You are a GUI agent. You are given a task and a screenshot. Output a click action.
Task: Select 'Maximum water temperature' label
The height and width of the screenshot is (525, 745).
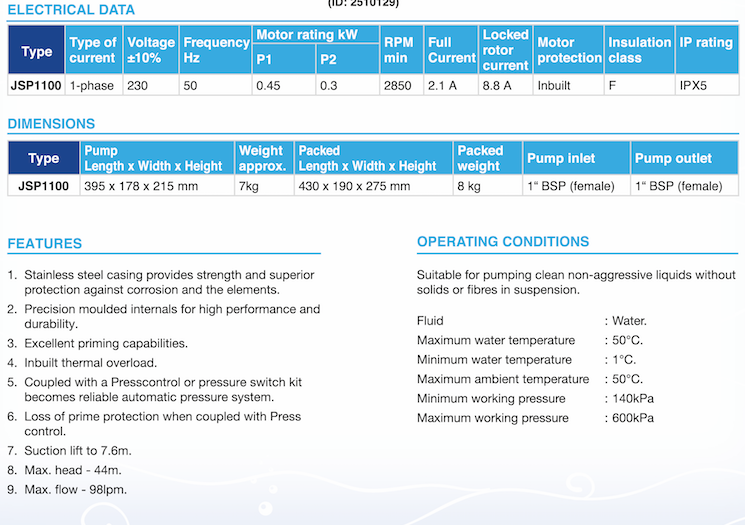coord(496,341)
